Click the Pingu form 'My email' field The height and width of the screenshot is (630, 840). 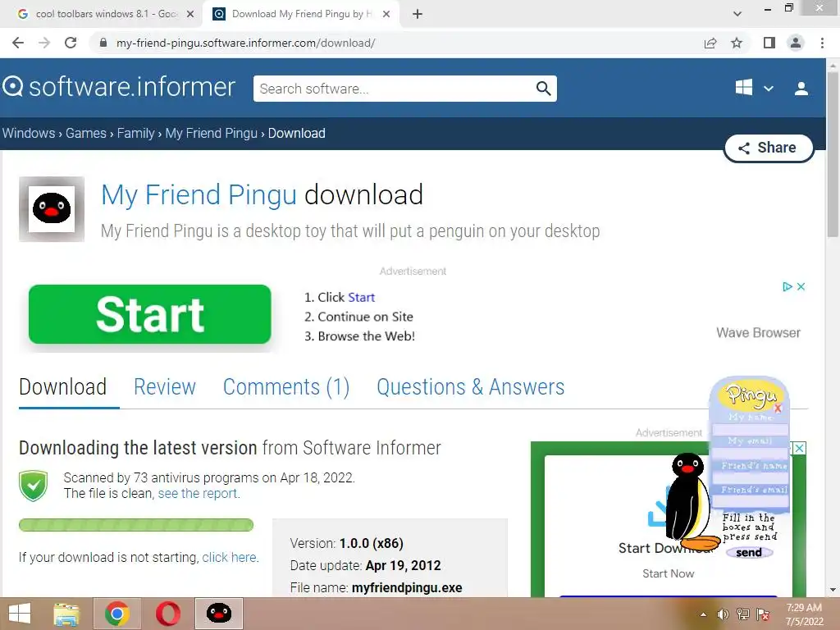(750, 453)
